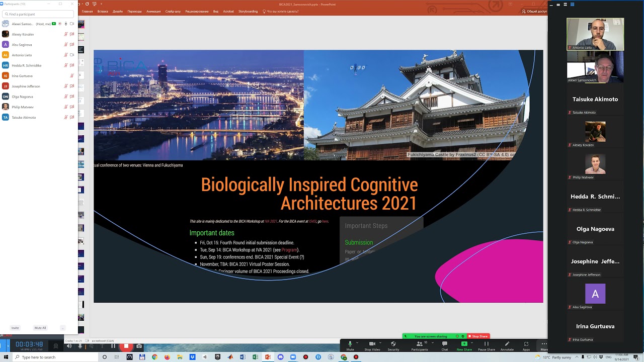This screenshot has width=644, height=362.
Task: Click the green New Share icon
Action: pos(464,344)
